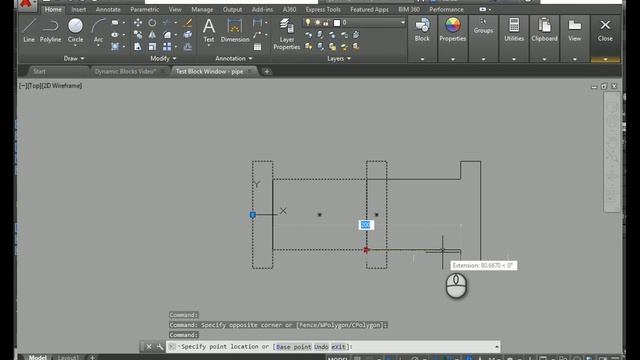
Task: Click the customize wrench icon in command line
Action: point(160,347)
